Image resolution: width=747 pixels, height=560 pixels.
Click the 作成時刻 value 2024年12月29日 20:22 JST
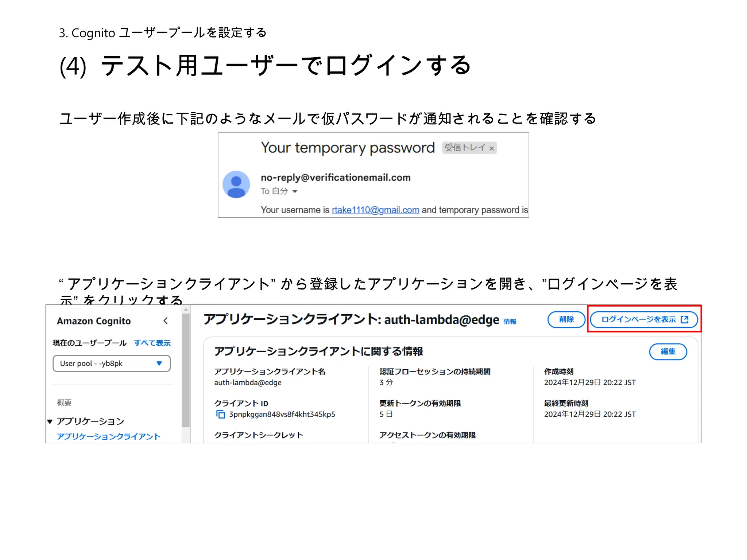click(x=590, y=382)
